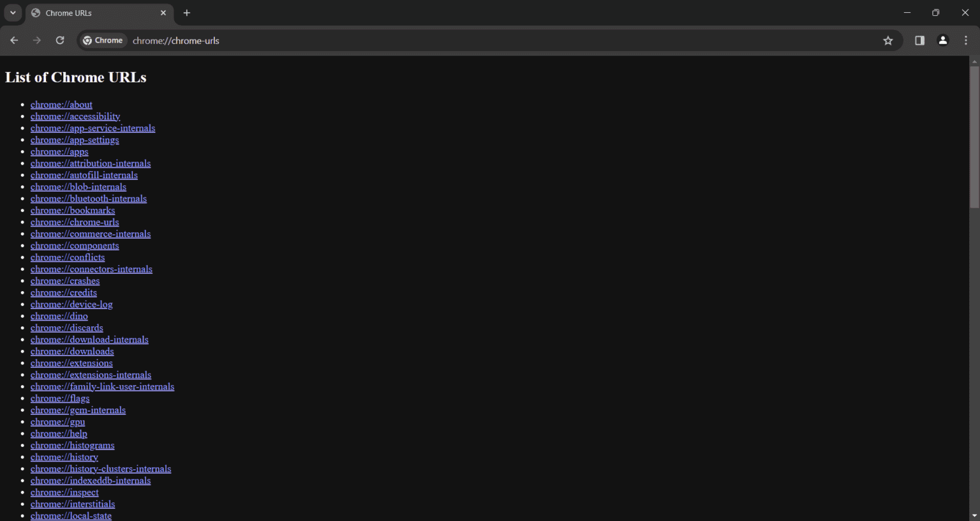980x521 pixels.
Task: Click the Chrome site info chip
Action: coord(103,40)
